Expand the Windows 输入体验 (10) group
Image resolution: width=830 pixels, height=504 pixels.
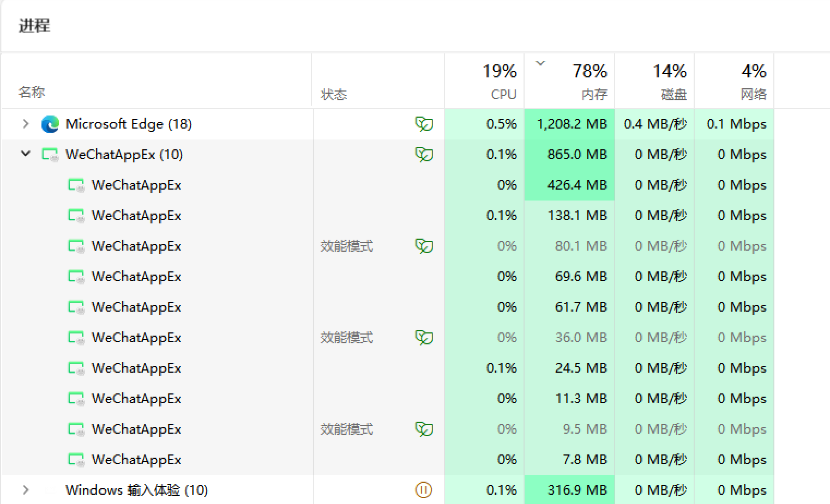point(25,490)
